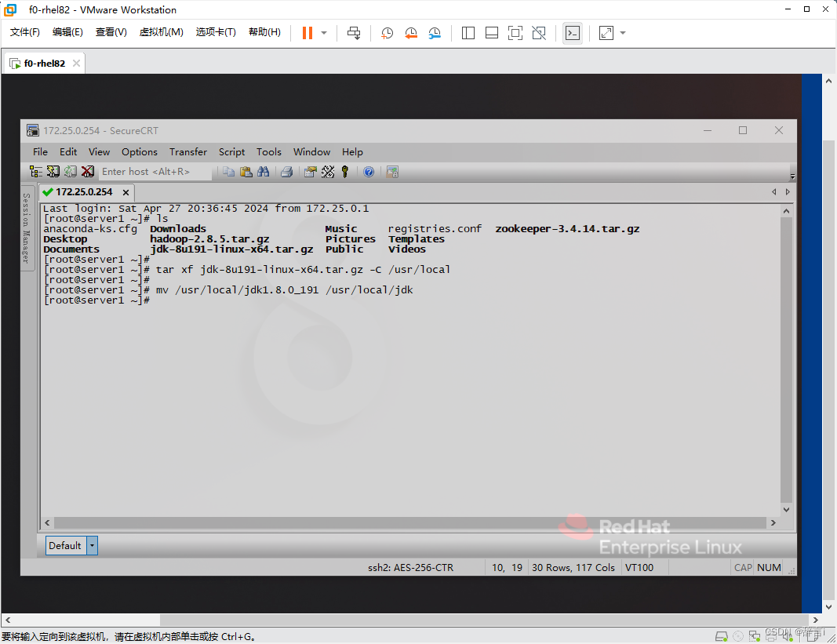Viewport: 837px width, 644px height.
Task: Click SecureCRT Print icon
Action: (286, 172)
